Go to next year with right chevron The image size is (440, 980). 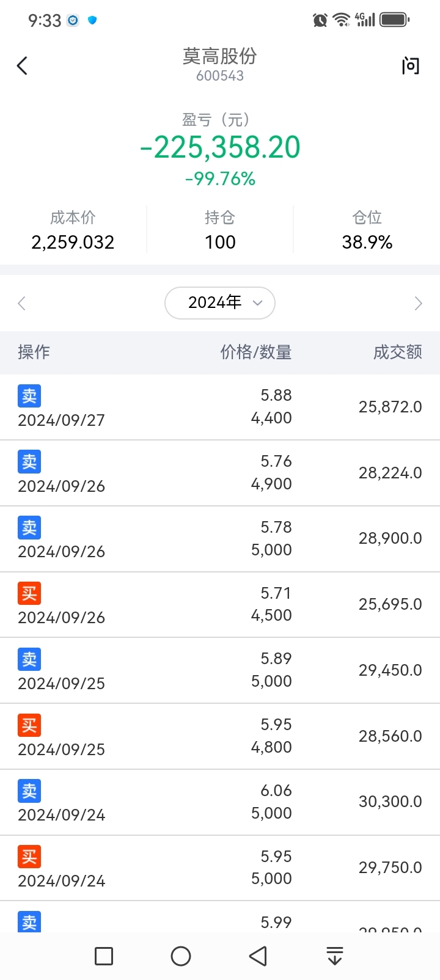click(418, 304)
